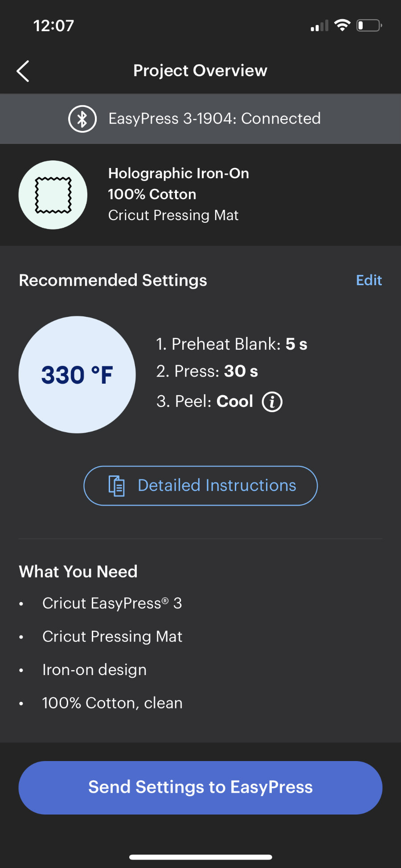Tap the Project Overview title

pyautogui.click(x=200, y=70)
